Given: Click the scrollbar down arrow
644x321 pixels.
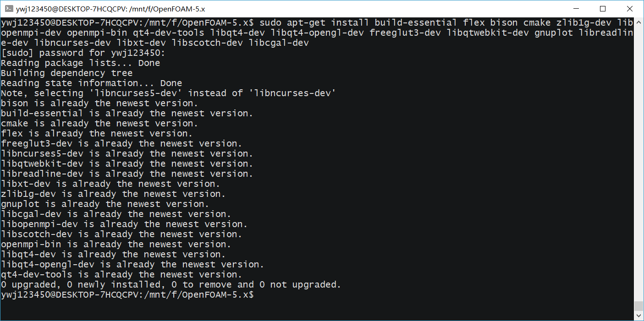Looking at the screenshot, I should tap(638, 316).
